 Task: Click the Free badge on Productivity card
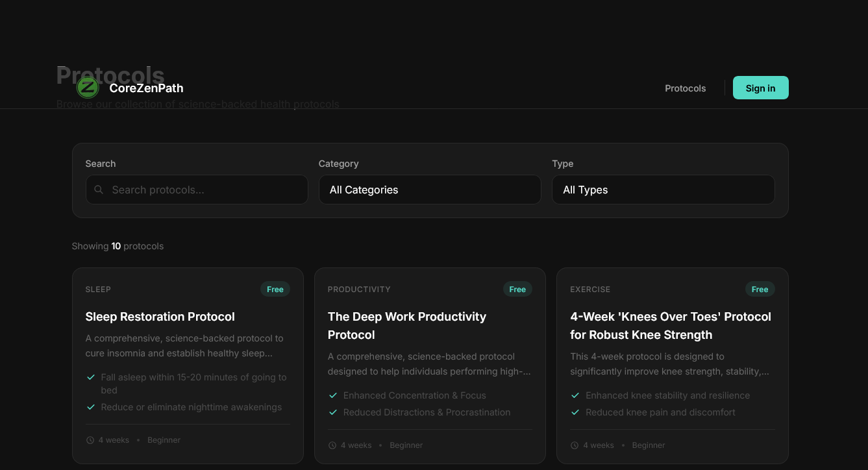tap(517, 289)
